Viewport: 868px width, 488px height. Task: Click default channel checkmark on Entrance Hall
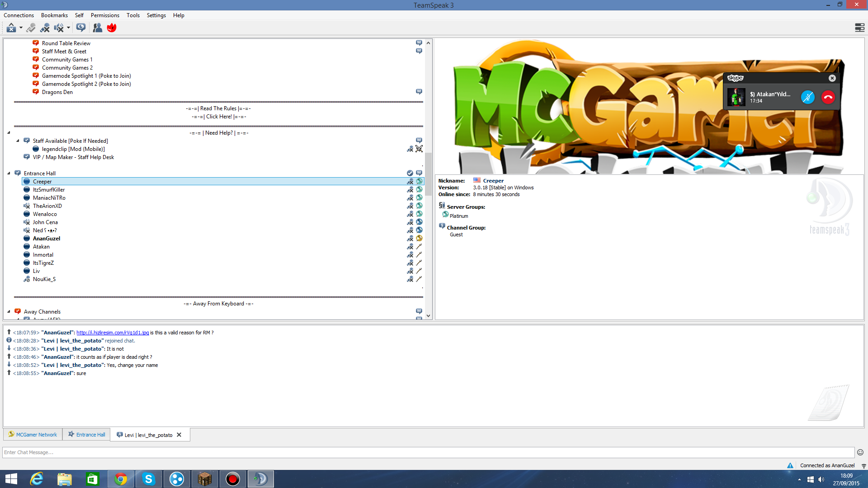(410, 173)
